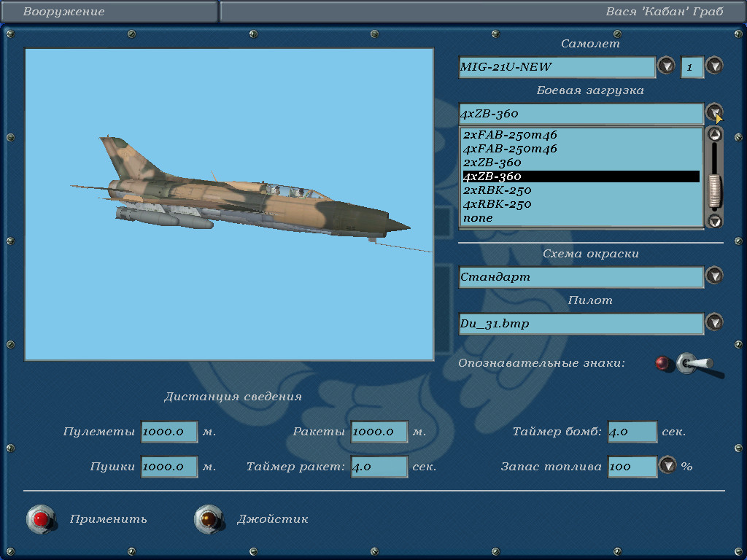The height and width of the screenshot is (560, 747).
Task: Select 2xRBK-250 loadout
Action: pyautogui.click(x=581, y=190)
